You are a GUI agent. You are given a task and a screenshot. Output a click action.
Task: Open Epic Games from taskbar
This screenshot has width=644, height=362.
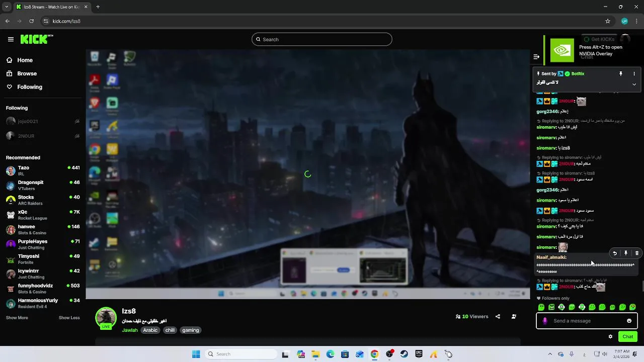[x=419, y=354]
